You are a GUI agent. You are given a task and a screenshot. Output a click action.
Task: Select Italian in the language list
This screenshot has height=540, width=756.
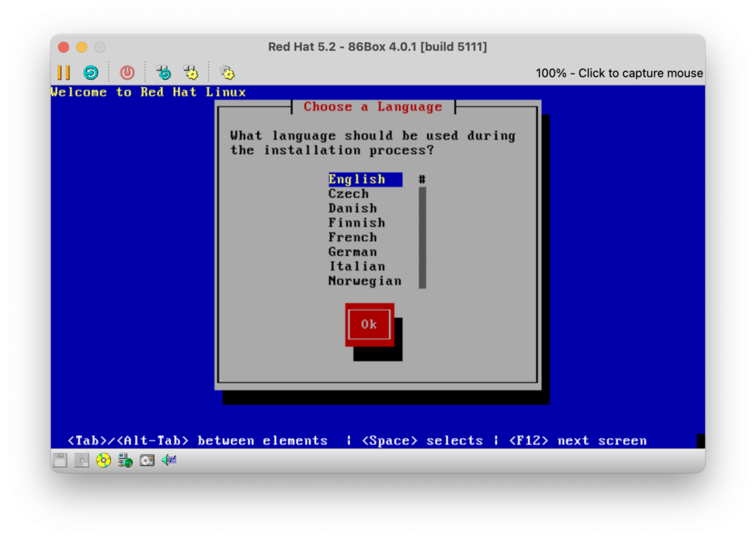(357, 266)
